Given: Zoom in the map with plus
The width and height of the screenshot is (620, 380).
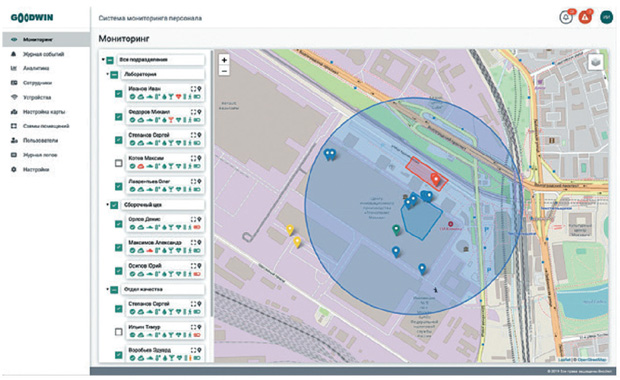Looking at the screenshot, I should (224, 60).
